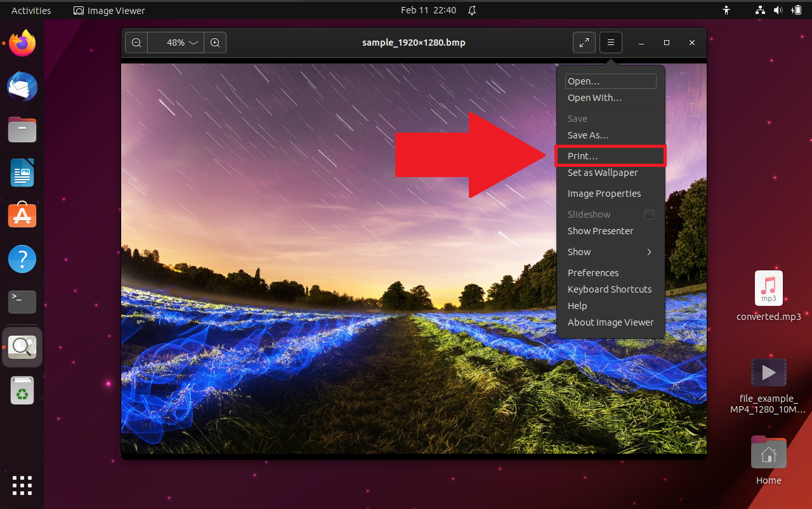
Task: Click the fullscreen expand icon
Action: [584, 43]
